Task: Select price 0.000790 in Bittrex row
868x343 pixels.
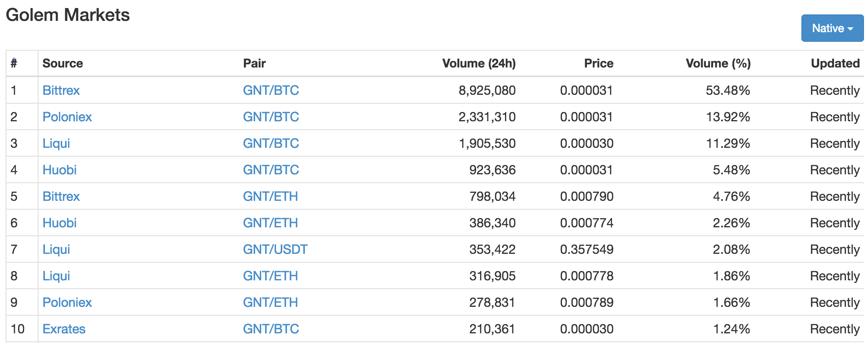Action: [587, 196]
